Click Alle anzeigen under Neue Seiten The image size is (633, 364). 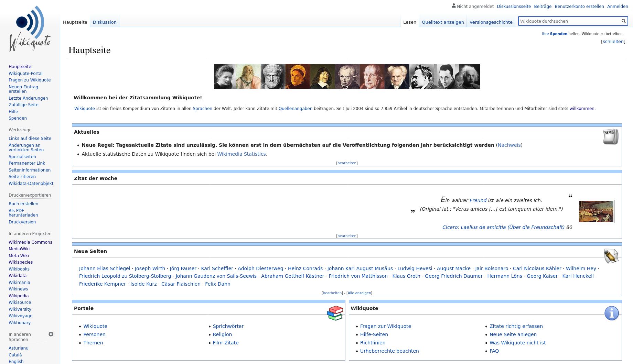360,293
